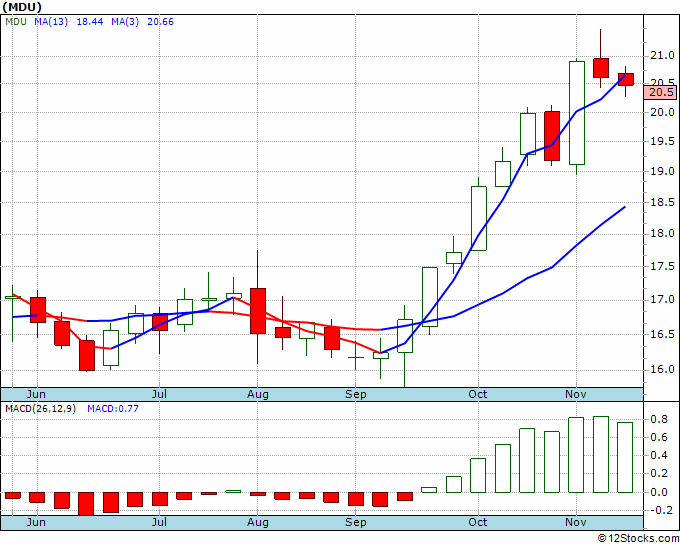Click Sep on the price chart time axis

356,394
